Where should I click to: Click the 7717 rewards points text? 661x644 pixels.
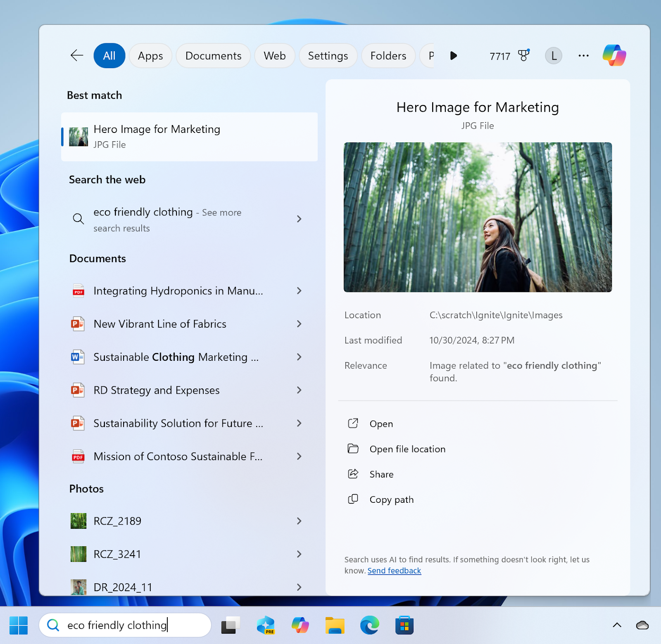pyautogui.click(x=500, y=56)
